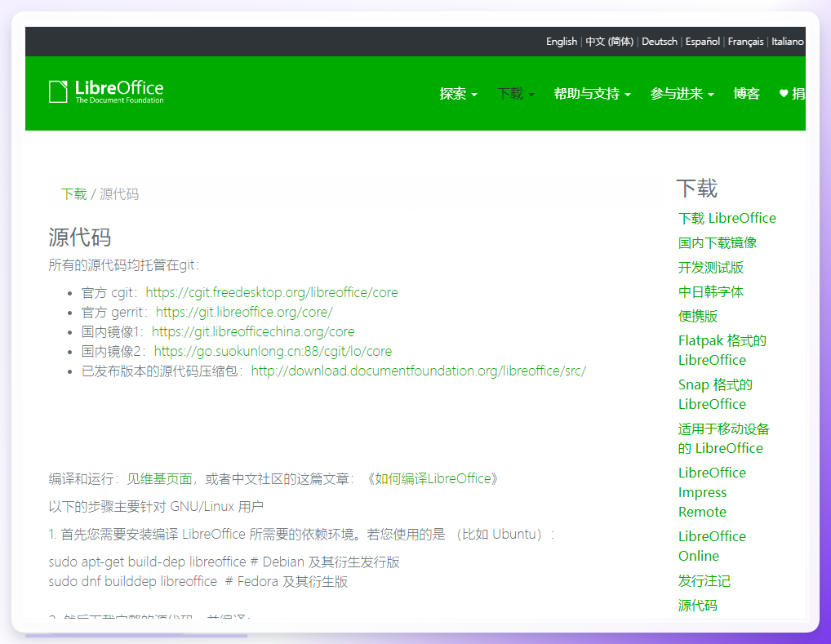Viewport: 831px width, 644px height.
Task: Open sidebar link 发行注记
Action: pyautogui.click(x=704, y=581)
